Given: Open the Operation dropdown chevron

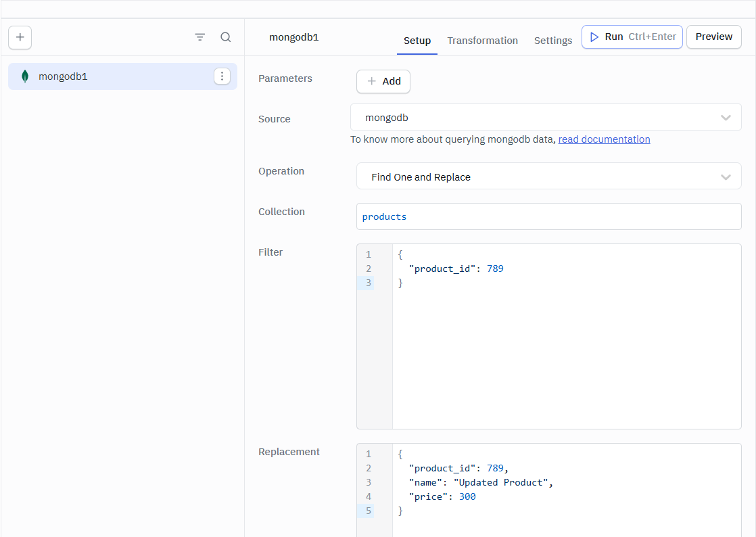Looking at the screenshot, I should [726, 177].
